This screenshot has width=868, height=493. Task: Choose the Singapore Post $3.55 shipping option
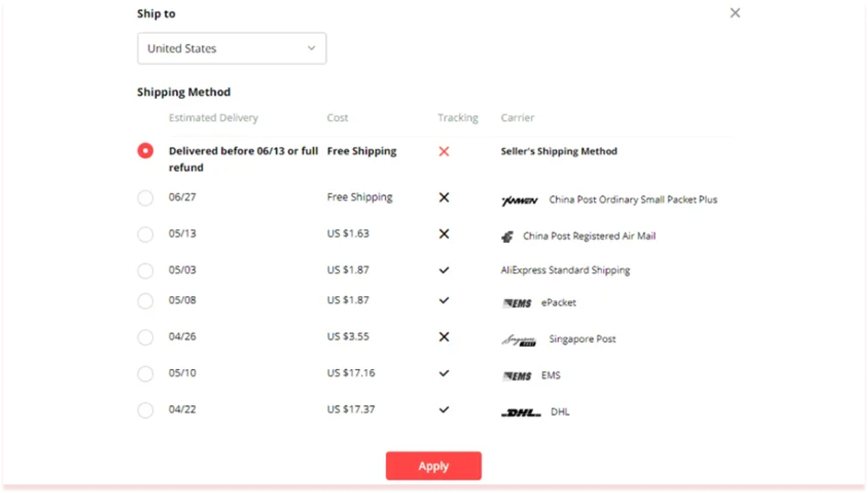click(x=145, y=337)
